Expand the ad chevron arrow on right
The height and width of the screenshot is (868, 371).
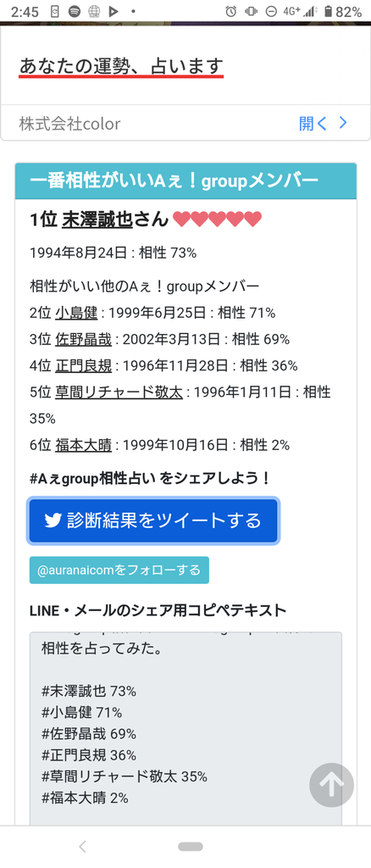click(343, 123)
